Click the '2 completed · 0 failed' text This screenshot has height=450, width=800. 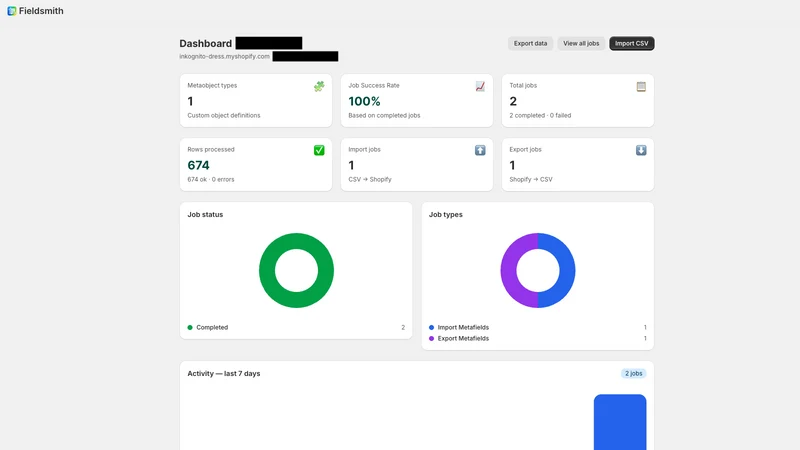click(x=540, y=115)
